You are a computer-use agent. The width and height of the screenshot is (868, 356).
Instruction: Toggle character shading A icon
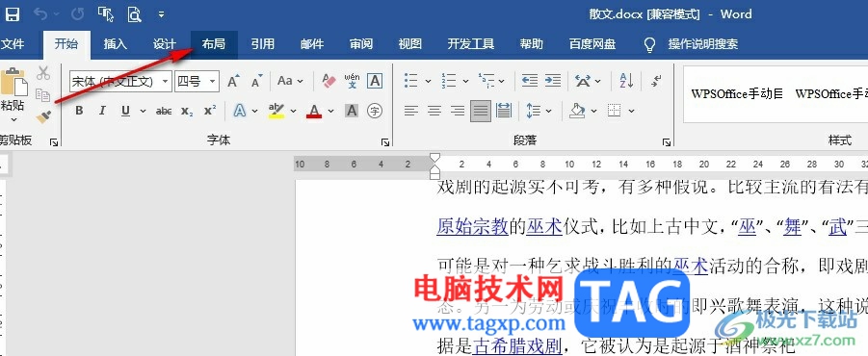click(352, 111)
